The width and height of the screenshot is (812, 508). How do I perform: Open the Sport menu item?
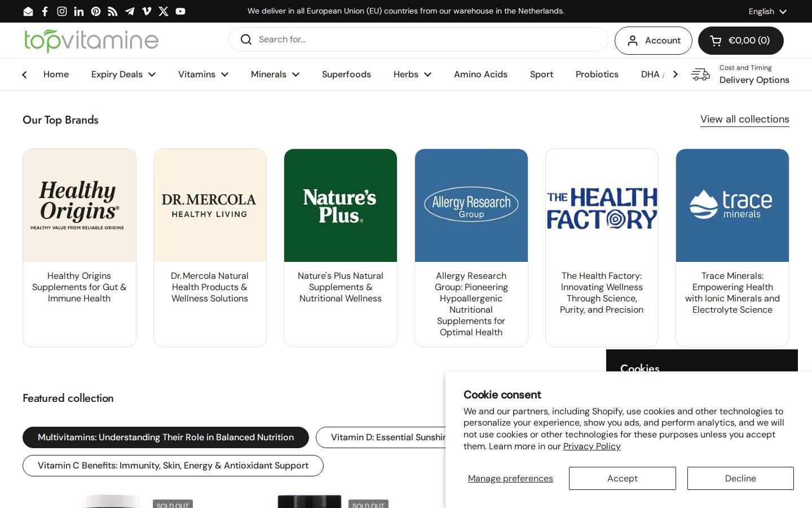[x=541, y=75]
